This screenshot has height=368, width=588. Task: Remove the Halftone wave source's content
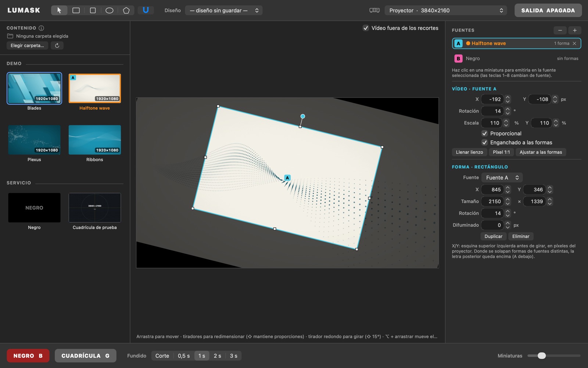click(x=574, y=43)
